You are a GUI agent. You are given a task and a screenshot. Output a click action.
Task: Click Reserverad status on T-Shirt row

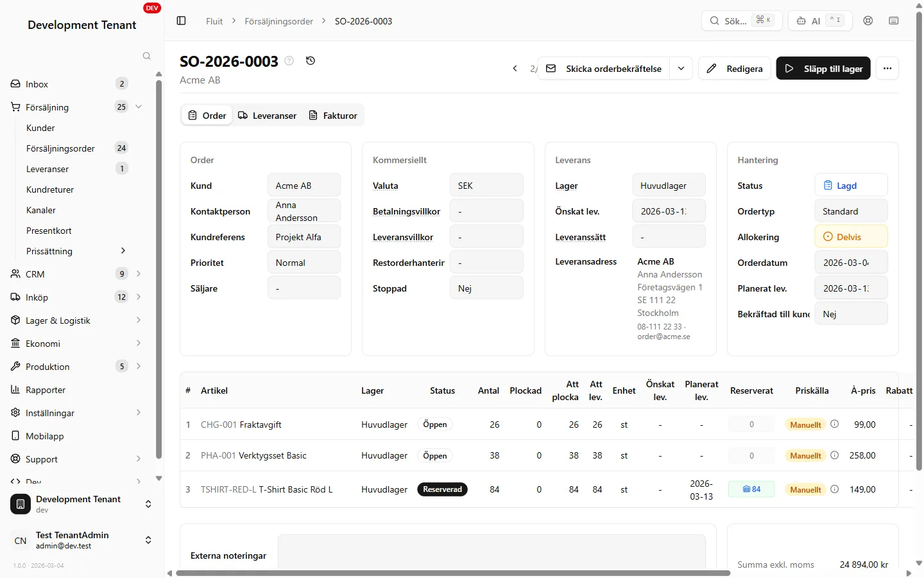tap(442, 489)
